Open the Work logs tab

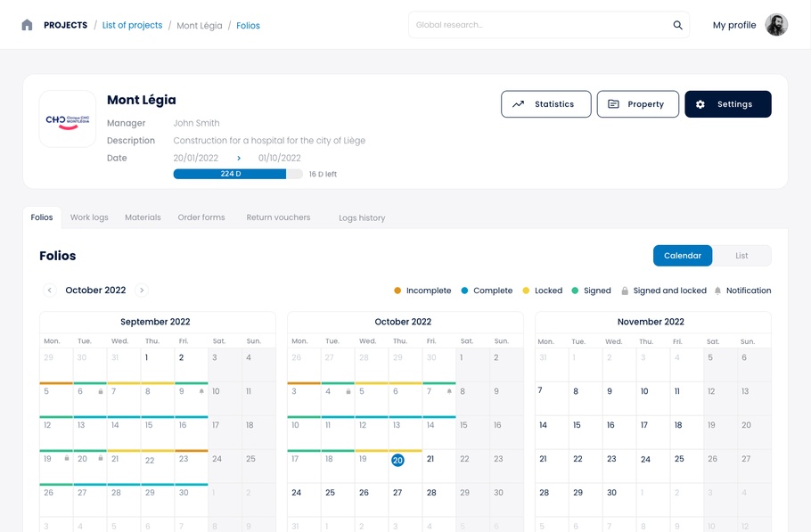pos(89,217)
